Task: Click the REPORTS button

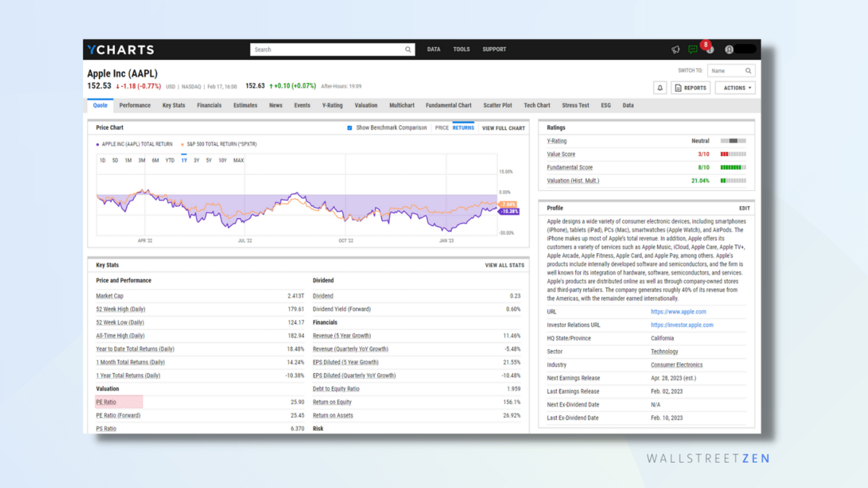Action: tap(691, 88)
